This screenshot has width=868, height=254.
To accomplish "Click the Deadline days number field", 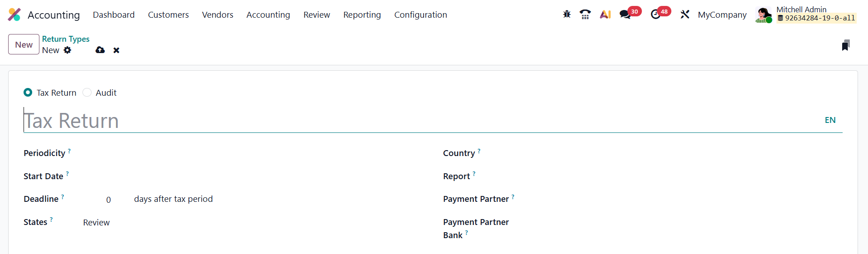I will 108,200.
